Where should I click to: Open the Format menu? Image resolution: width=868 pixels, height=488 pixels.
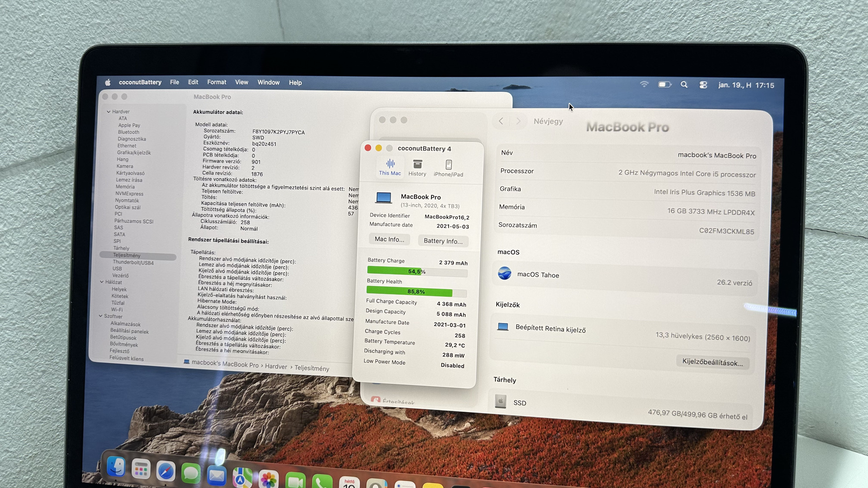pos(216,82)
